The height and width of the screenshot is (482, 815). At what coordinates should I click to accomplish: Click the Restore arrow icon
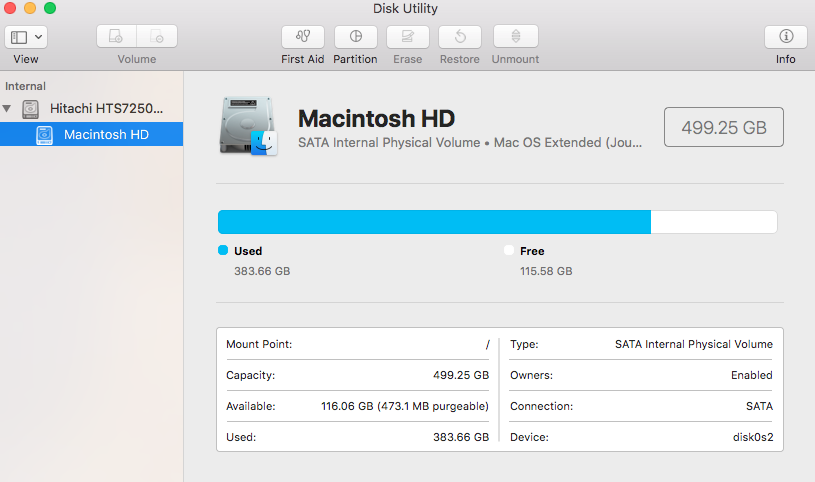[x=460, y=36]
